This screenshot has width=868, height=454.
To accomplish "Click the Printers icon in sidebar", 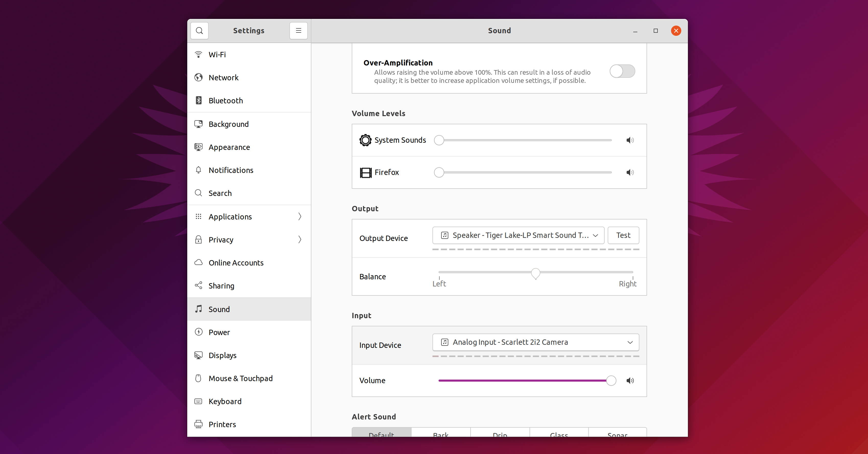I will pos(198,424).
